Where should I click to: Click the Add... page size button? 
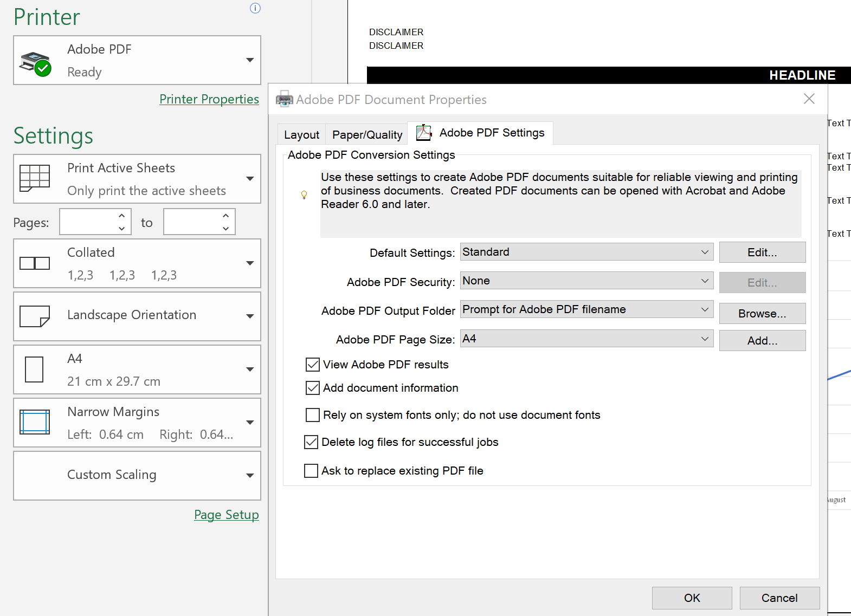tap(762, 341)
